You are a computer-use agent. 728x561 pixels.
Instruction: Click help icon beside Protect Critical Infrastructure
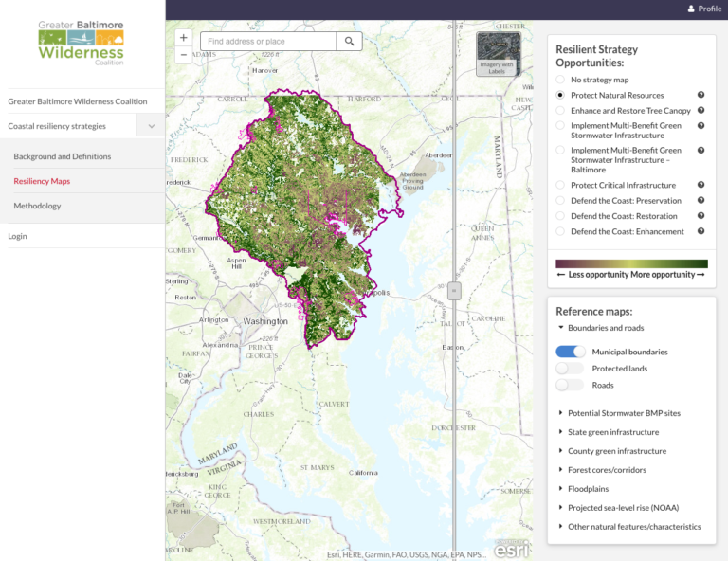[701, 185]
